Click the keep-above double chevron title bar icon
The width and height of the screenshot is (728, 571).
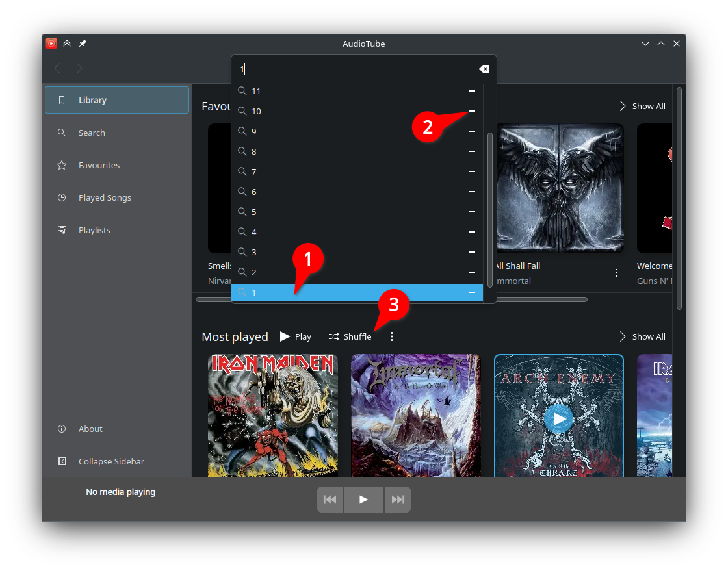point(68,44)
